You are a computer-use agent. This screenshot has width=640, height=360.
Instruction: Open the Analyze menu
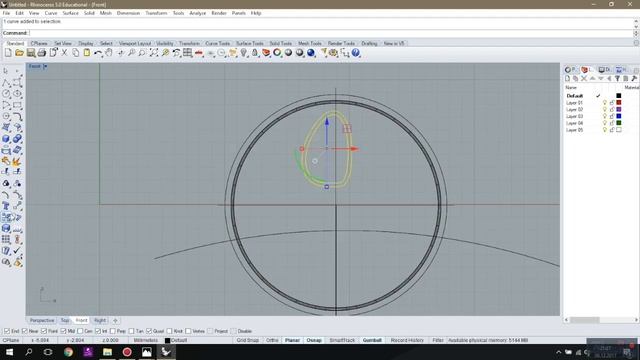tap(198, 13)
